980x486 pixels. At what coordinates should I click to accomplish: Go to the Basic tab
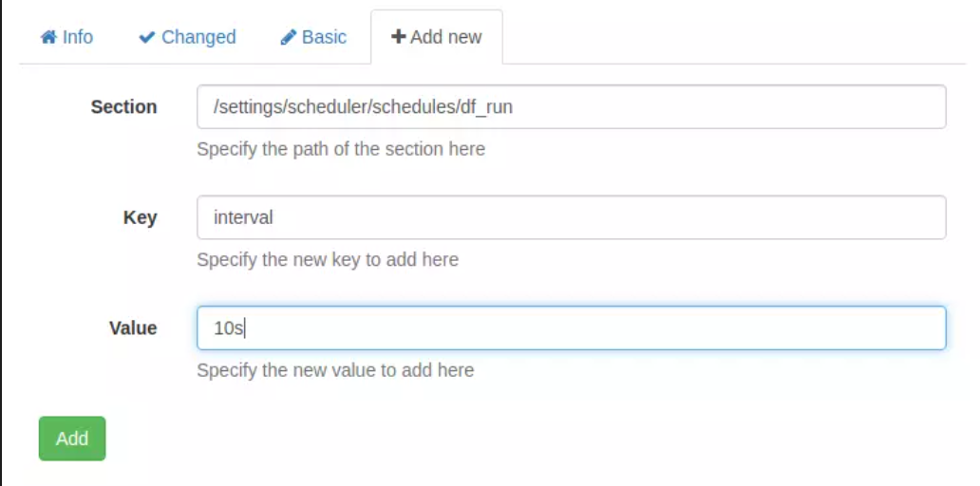[313, 37]
